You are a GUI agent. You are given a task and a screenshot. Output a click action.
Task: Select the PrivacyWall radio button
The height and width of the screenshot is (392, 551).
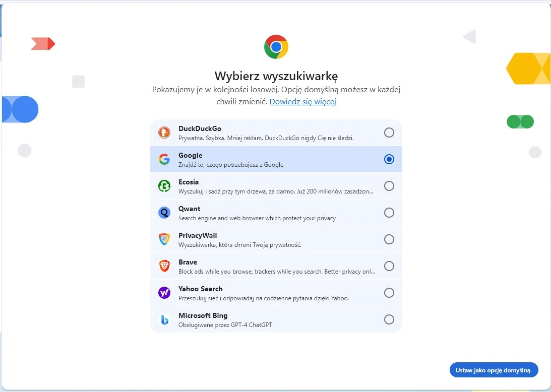[x=389, y=239]
